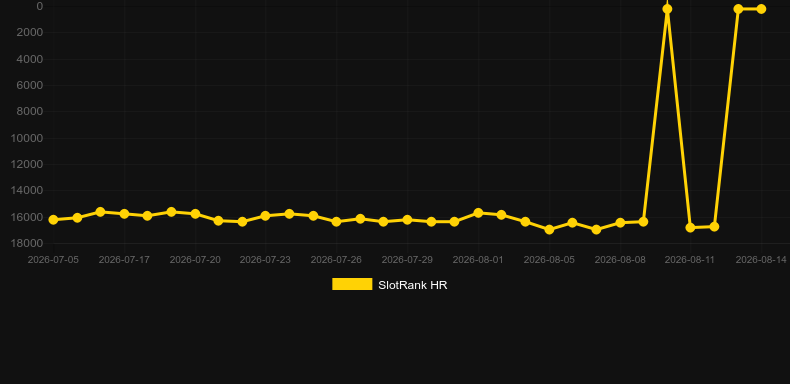Click the point just before the first spike
The width and height of the screenshot is (790, 384).
point(643,222)
